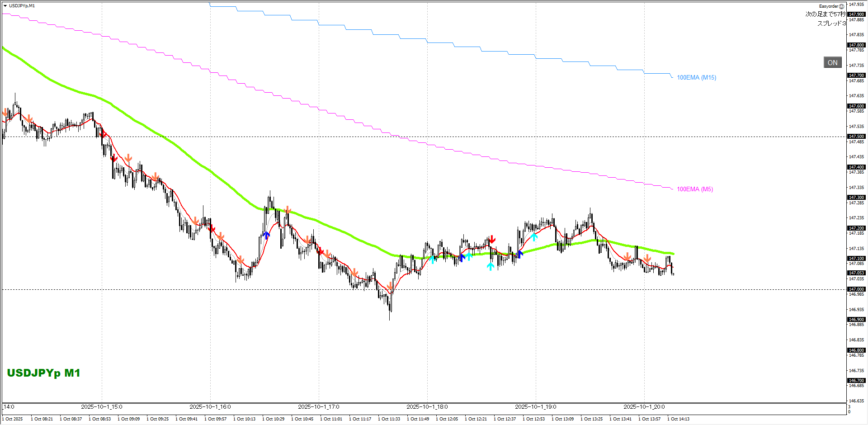
Task: Select the lowest cyan up arrow signal
Action: tap(491, 267)
